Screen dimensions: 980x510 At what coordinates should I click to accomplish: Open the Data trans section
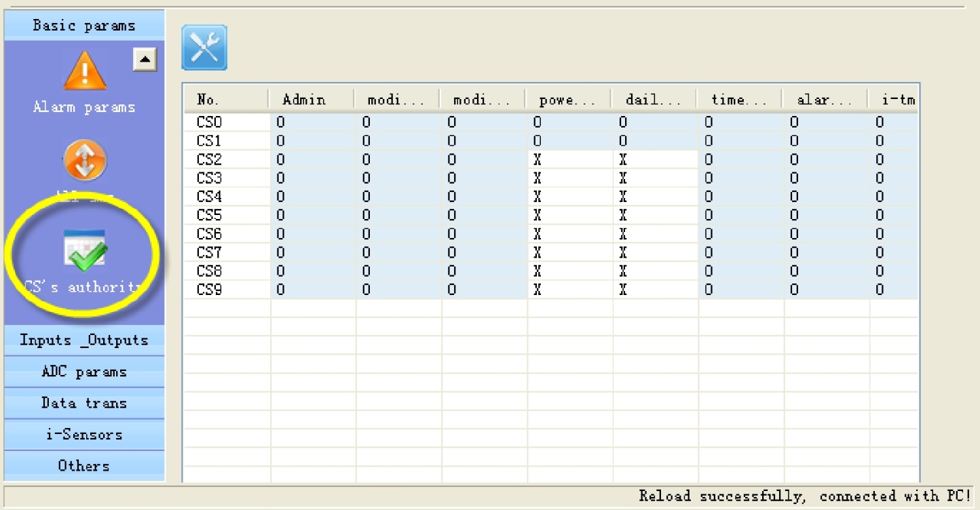pos(84,403)
